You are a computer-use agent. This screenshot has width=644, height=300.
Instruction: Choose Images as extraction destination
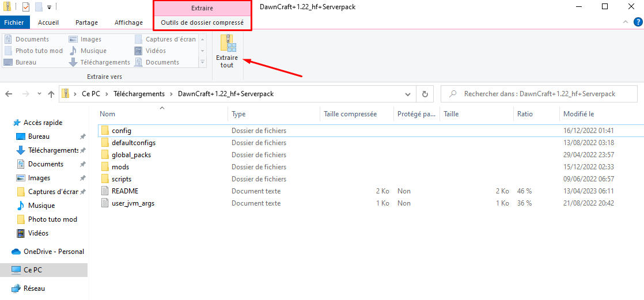[85, 39]
